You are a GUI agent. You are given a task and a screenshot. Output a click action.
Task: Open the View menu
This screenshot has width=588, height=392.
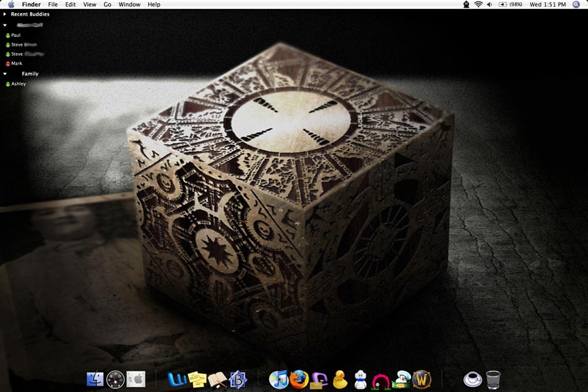tap(90, 5)
